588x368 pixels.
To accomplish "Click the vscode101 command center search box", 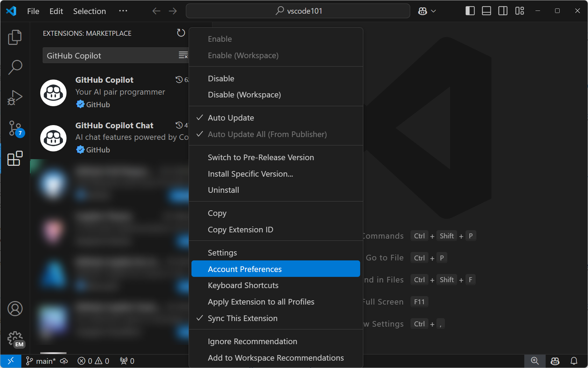I will [x=298, y=11].
